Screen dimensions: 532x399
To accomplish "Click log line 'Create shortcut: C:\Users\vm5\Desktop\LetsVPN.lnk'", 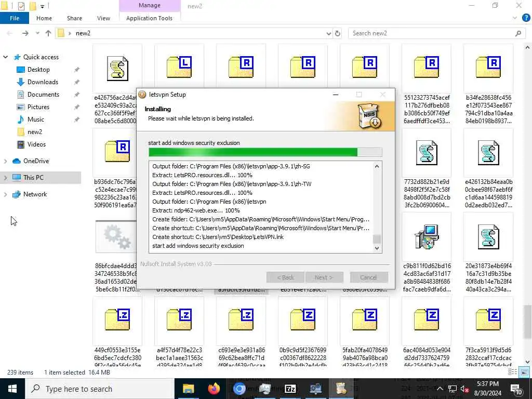I will coord(218,237).
